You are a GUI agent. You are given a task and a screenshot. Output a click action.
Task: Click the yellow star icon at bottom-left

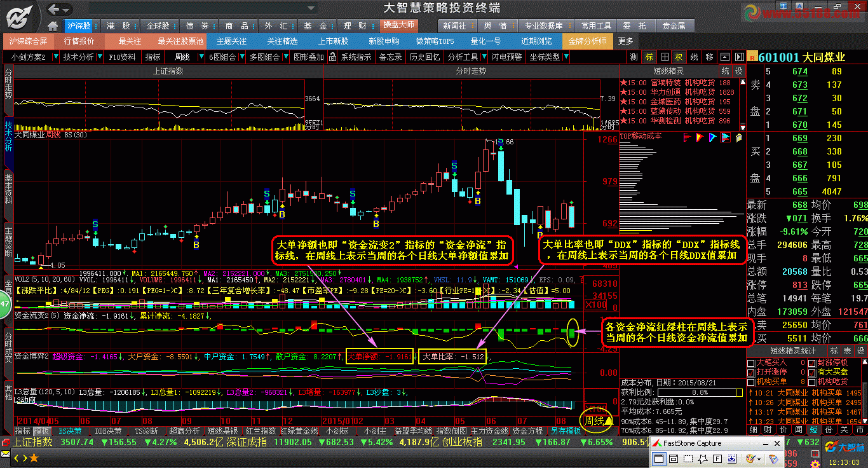pos(33,457)
